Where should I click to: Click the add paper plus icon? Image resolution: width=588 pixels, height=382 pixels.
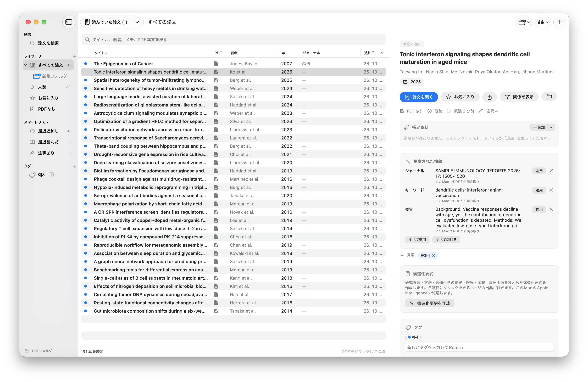pyautogui.click(x=560, y=22)
